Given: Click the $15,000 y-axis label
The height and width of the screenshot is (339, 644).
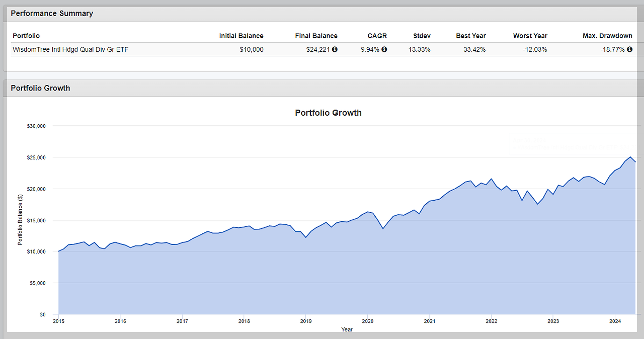Looking at the screenshot, I should 36,220.
